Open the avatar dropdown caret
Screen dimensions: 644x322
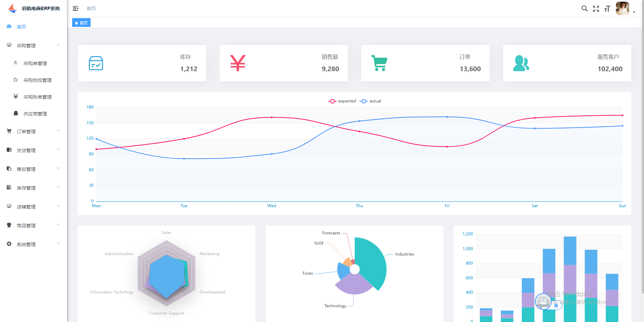tap(634, 12)
